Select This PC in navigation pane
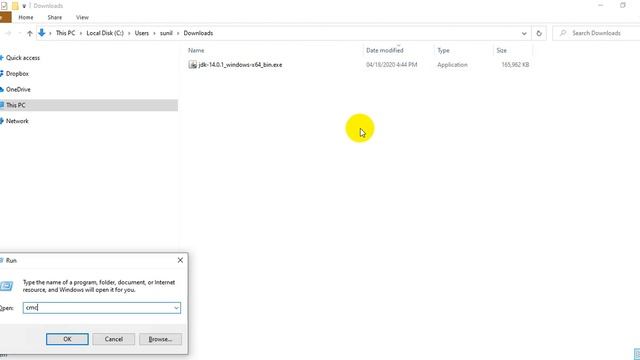Viewport: 640px width, 360px height. pos(89,105)
